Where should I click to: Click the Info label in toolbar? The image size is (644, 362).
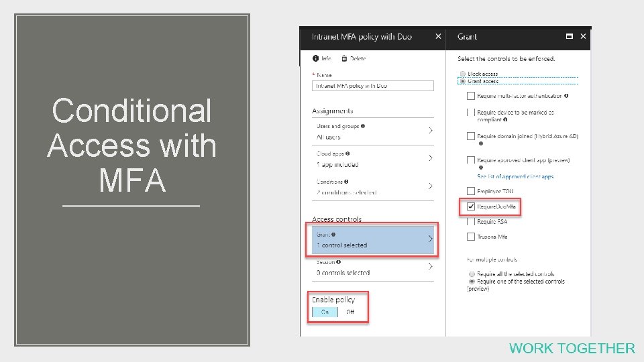coord(326,59)
